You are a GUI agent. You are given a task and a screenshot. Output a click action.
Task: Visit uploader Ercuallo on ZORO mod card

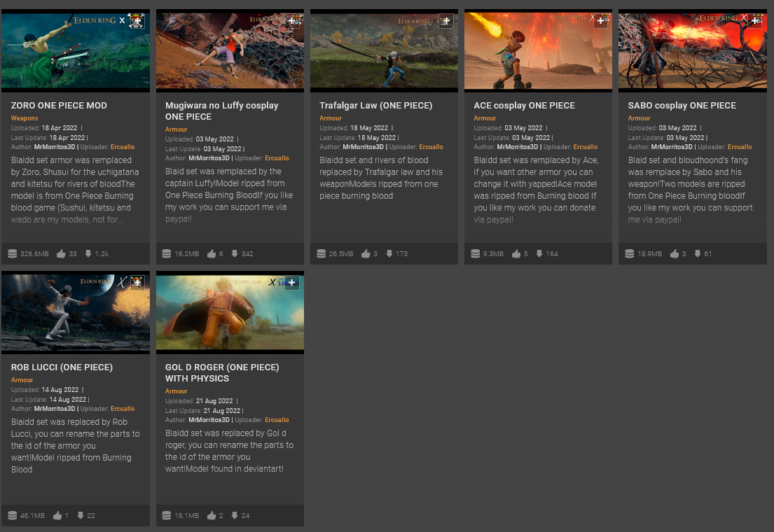point(123,147)
